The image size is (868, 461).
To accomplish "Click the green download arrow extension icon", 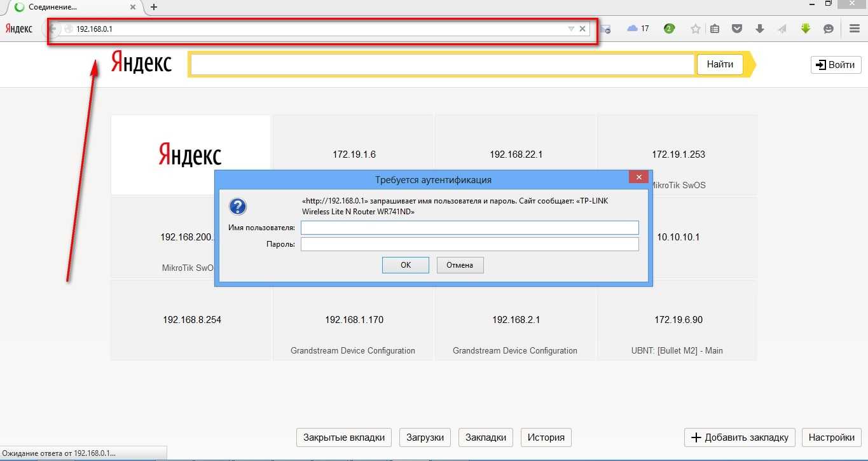I will [806, 29].
